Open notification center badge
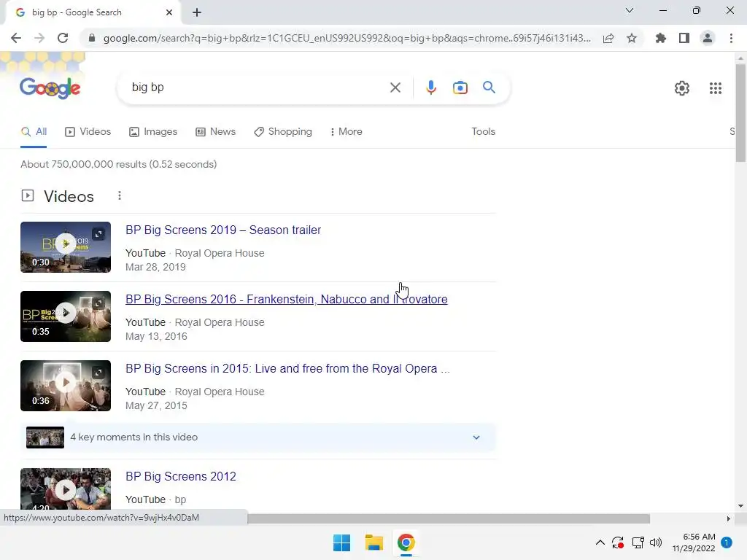 pos(727,542)
